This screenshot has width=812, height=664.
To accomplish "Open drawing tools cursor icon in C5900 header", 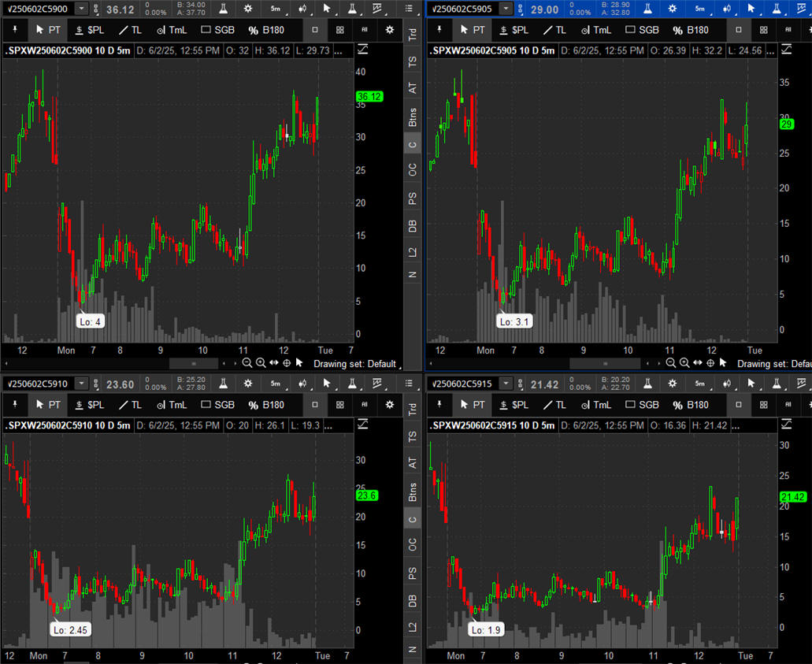I will (327, 9).
